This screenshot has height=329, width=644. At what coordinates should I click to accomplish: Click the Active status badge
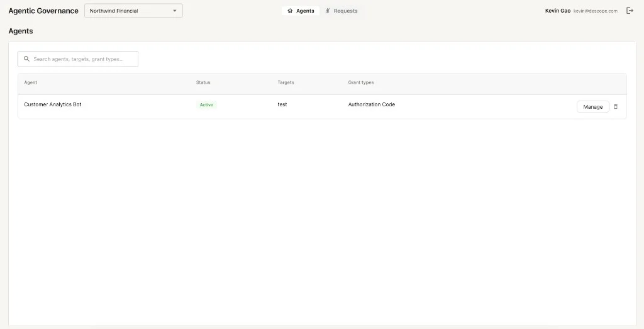tap(206, 104)
